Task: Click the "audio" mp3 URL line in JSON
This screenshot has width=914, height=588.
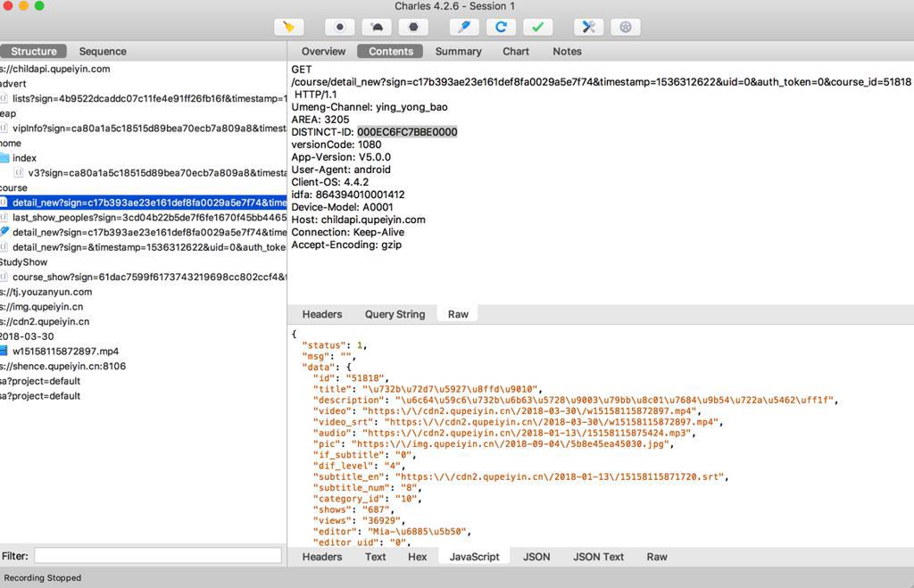Action: [505, 433]
